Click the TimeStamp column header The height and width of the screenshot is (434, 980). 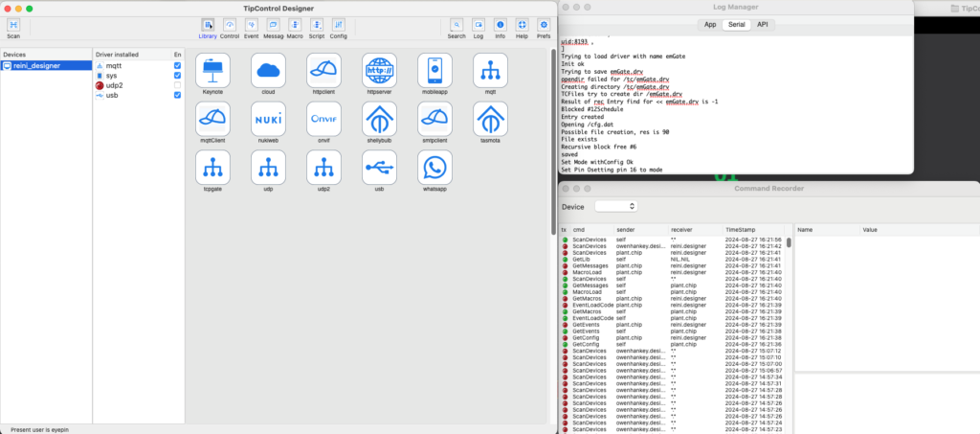[740, 230]
